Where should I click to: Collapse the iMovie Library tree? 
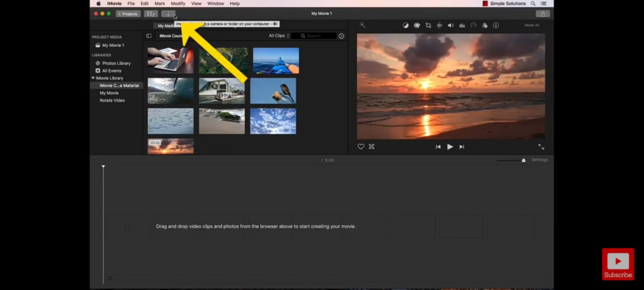click(x=93, y=78)
